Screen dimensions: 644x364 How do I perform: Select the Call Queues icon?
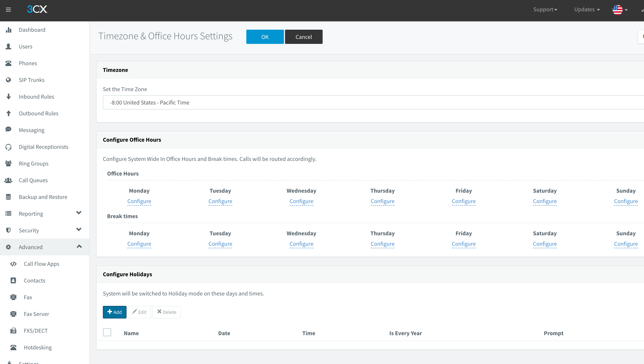pyautogui.click(x=9, y=180)
